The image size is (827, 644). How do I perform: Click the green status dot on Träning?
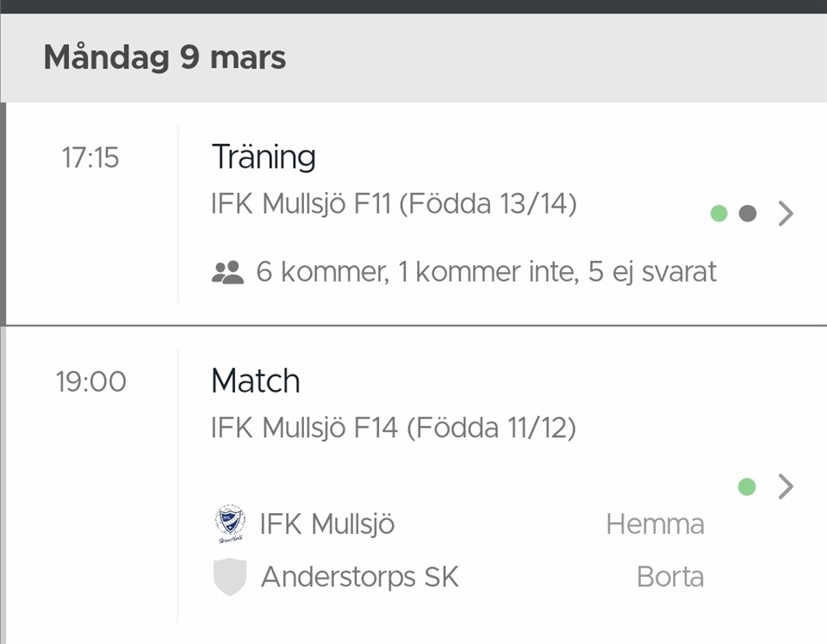click(x=719, y=214)
